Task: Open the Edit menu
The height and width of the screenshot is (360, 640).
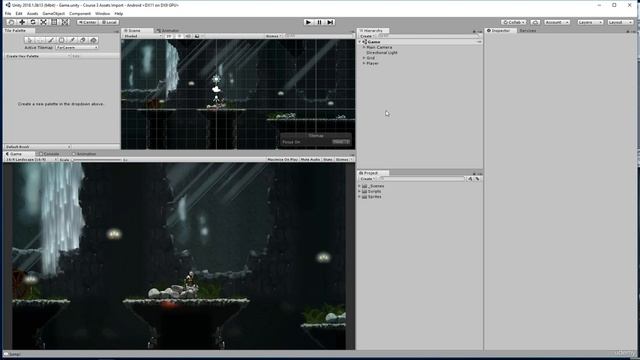Action: tap(19, 13)
